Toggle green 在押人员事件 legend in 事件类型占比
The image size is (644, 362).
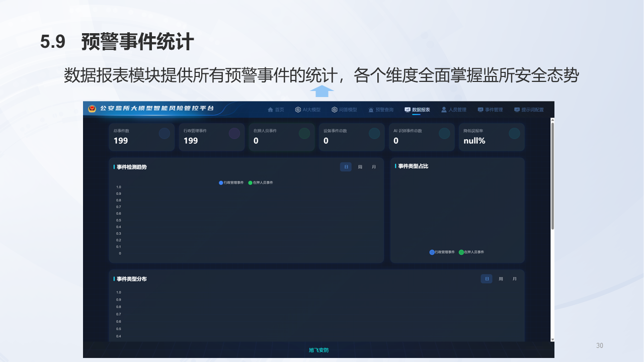tap(471, 252)
